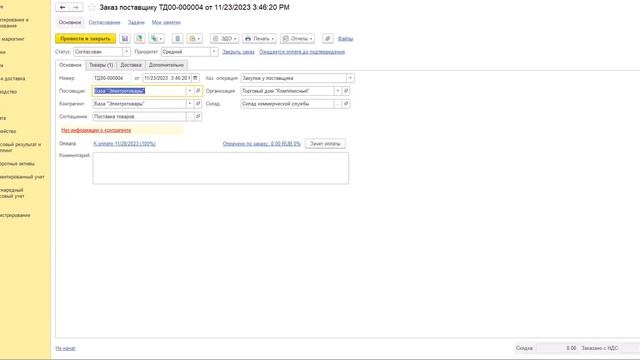
Task: Select the Основное form tab
Action: point(70,65)
